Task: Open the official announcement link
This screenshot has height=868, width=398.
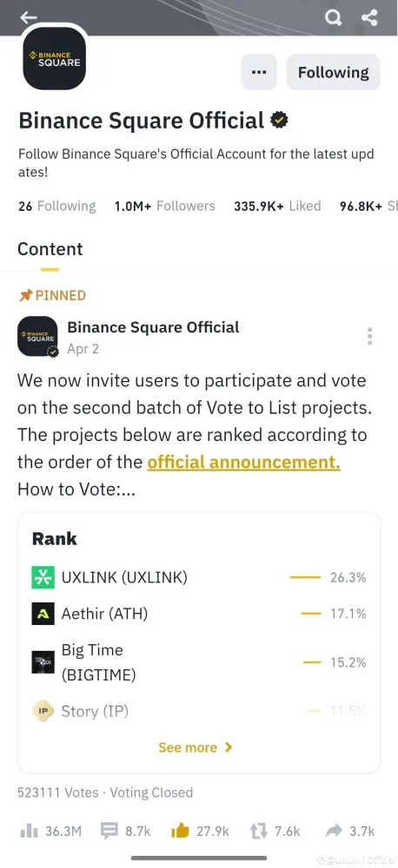Action: click(x=243, y=462)
